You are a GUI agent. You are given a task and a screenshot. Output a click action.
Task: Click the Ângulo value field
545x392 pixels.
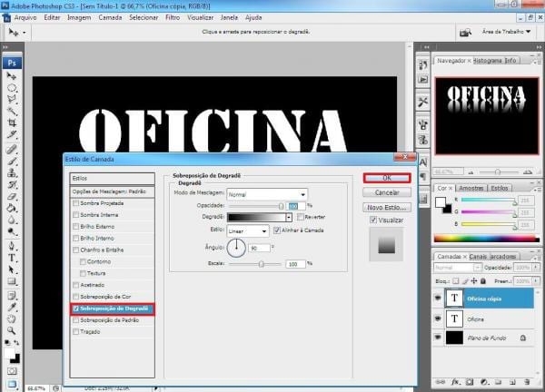pos(259,249)
